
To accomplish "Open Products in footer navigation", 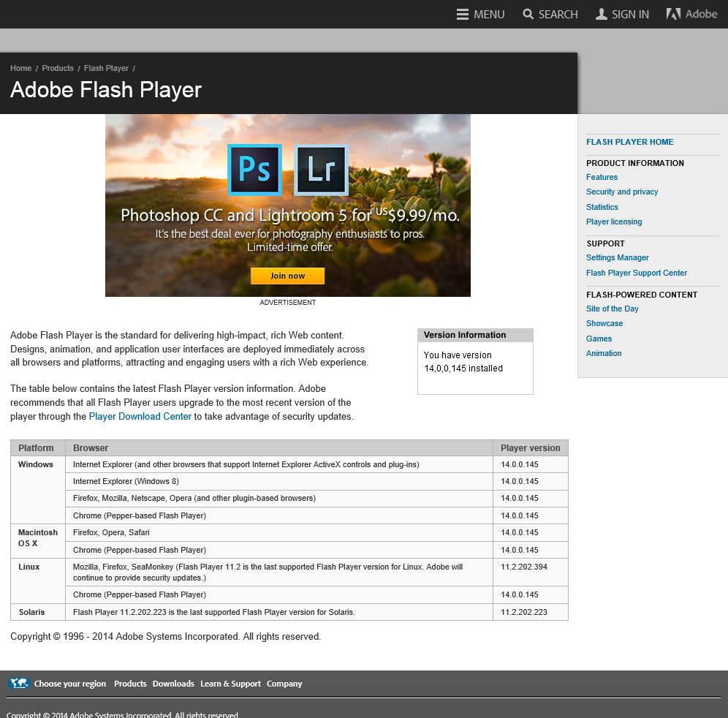I will pyautogui.click(x=130, y=684).
